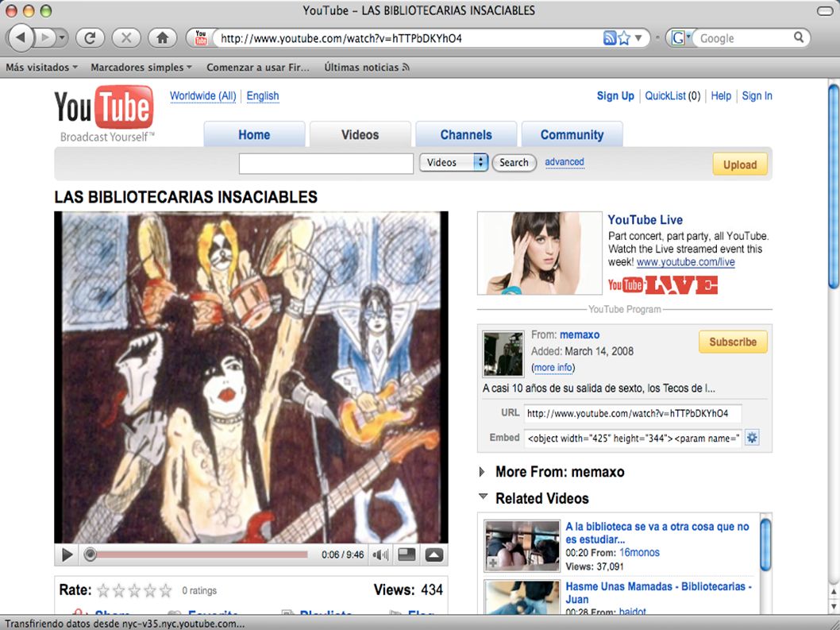Click the YouTube logo
840x630 pixels.
coord(104,113)
